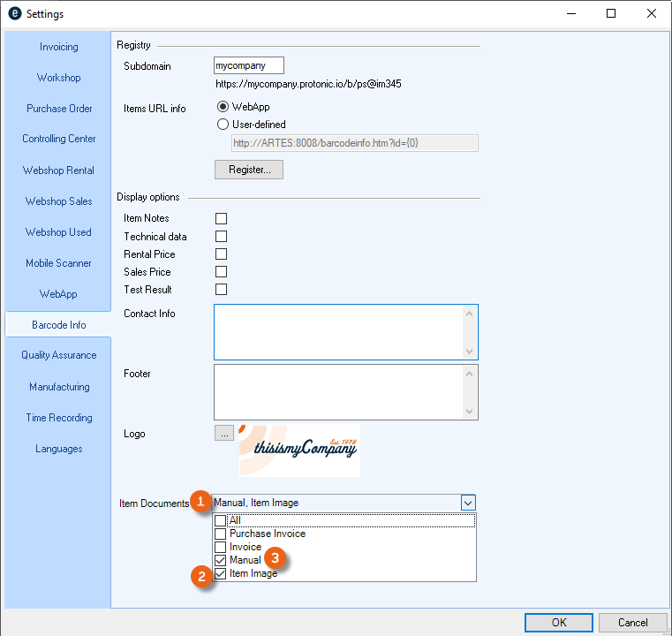The height and width of the screenshot is (636, 672).
Task: Click the logo browse ellipsis button
Action: click(224, 434)
